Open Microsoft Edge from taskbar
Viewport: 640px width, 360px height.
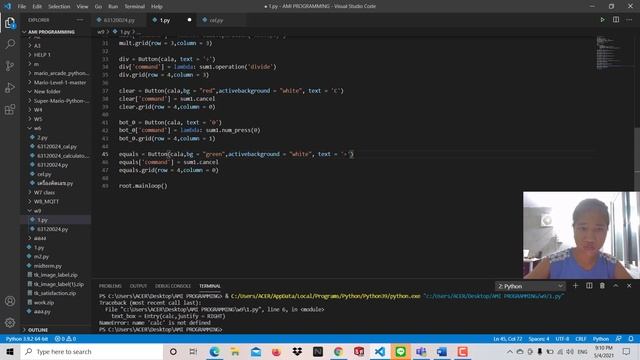coord(214,351)
